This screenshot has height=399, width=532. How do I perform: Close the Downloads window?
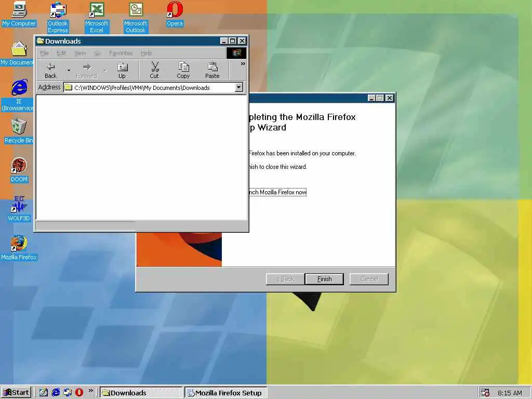tap(242, 41)
